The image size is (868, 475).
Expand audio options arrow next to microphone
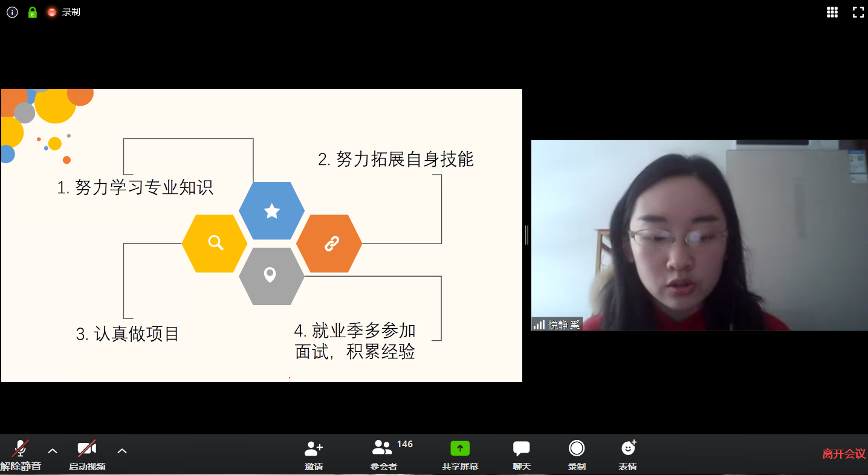(53, 451)
